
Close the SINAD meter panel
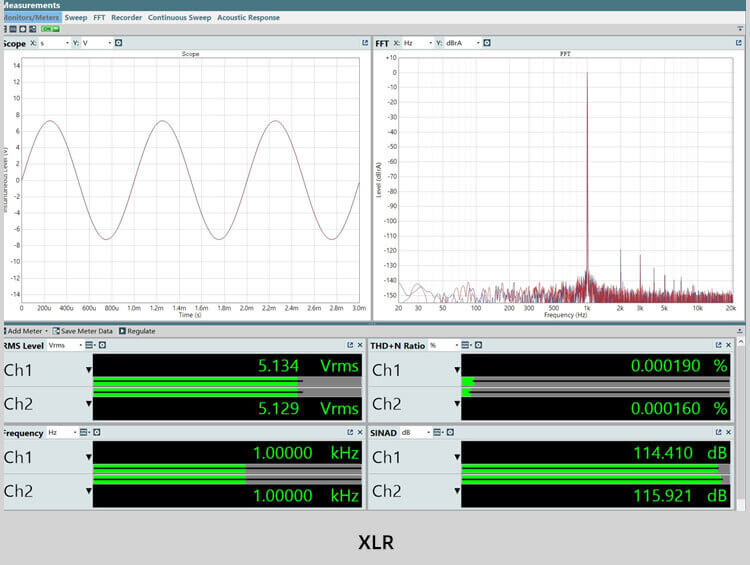click(729, 433)
